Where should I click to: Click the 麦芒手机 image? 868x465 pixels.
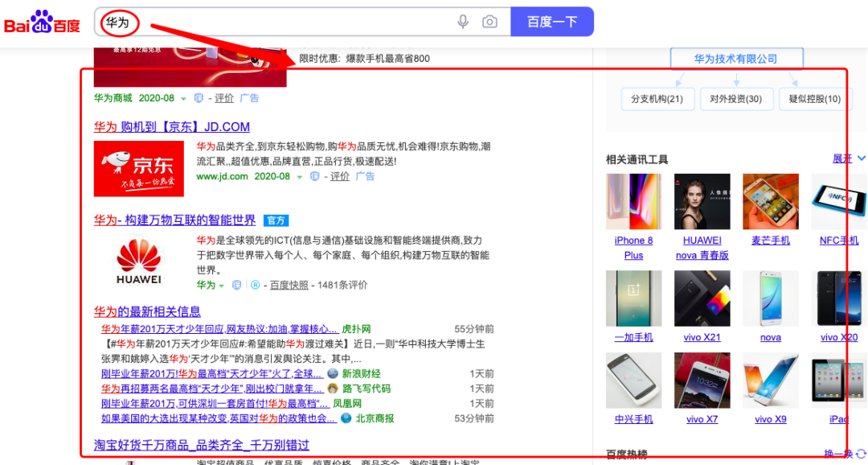771,202
